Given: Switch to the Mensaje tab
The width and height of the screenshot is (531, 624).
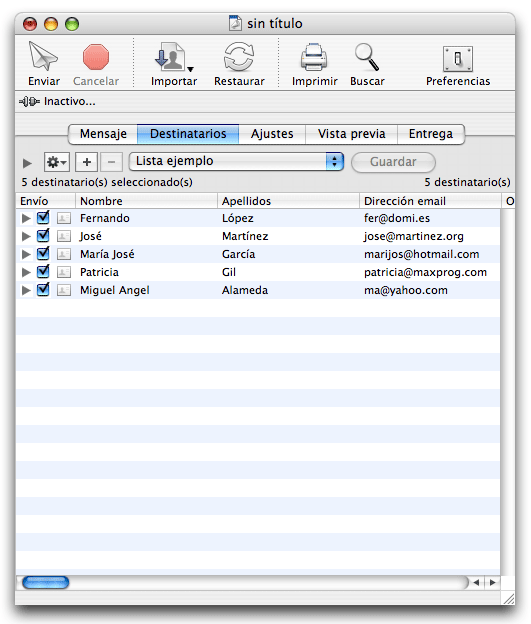Looking at the screenshot, I should 103,134.
